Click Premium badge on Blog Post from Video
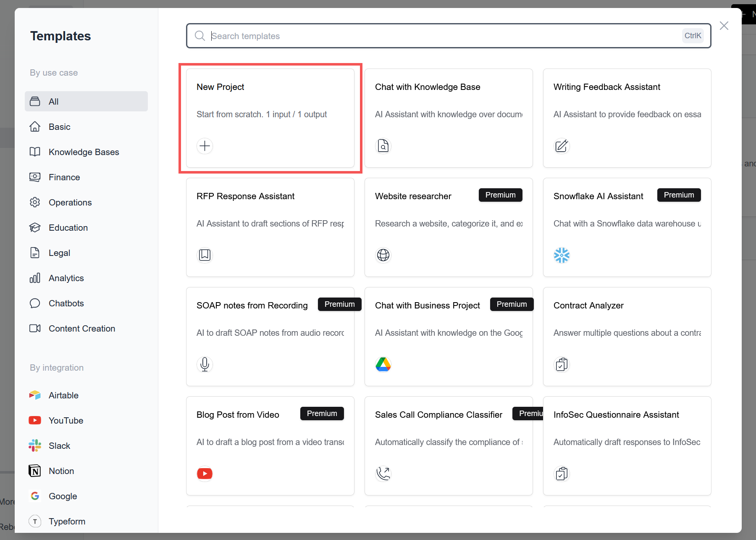The image size is (756, 540). 322,414
